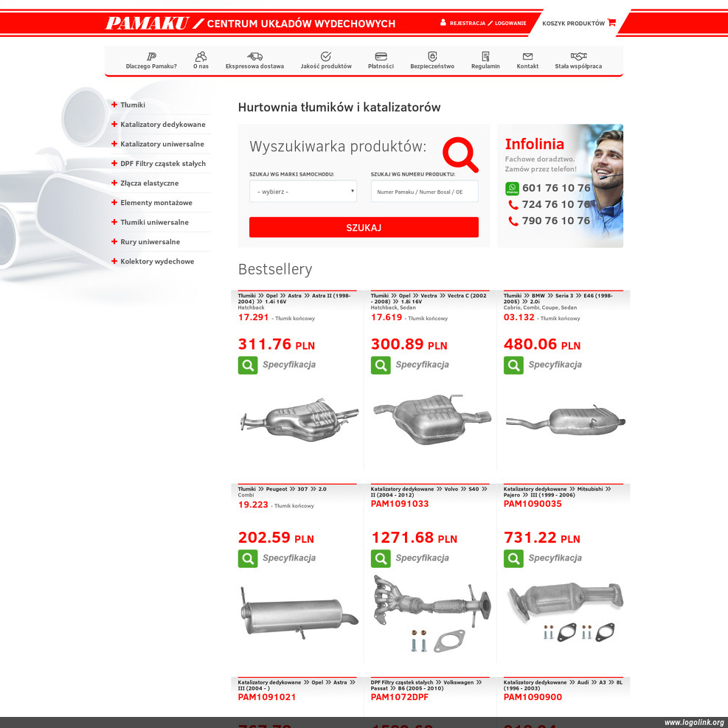728x728 pixels.
Task: Open Specyfikacja link for the 311.76 PLN product
Action: [289, 365]
